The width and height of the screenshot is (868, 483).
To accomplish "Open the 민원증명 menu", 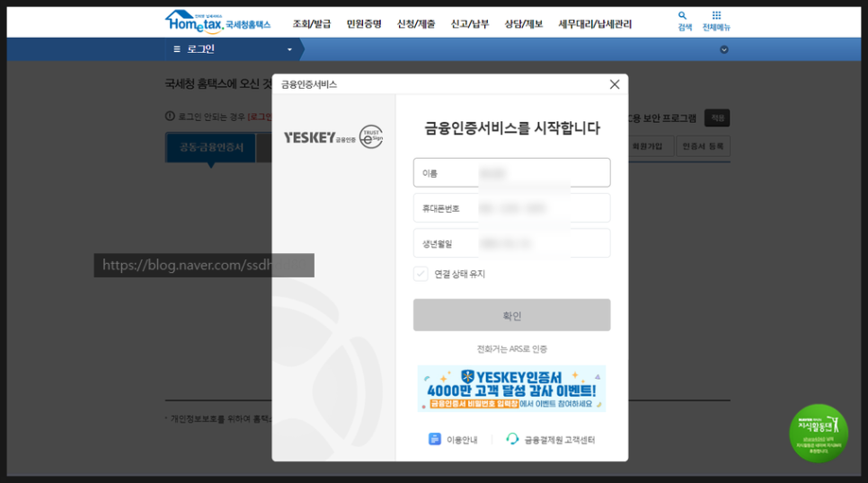I will point(364,23).
